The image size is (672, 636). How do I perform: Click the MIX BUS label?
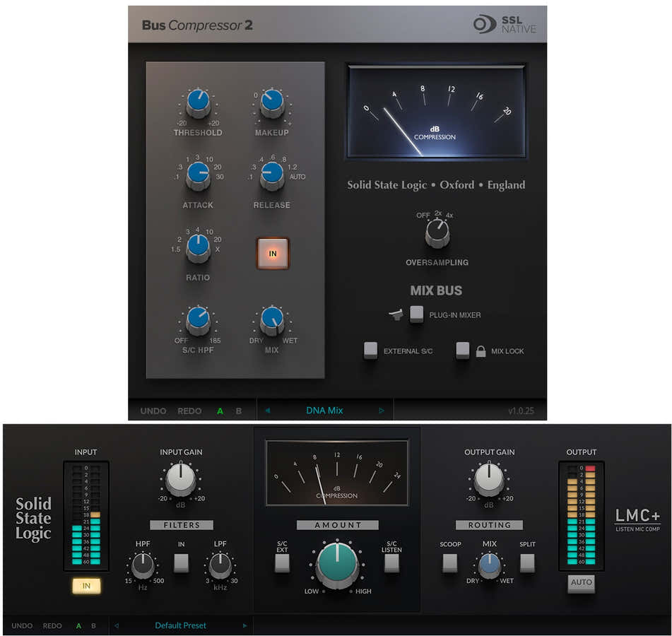[436, 290]
